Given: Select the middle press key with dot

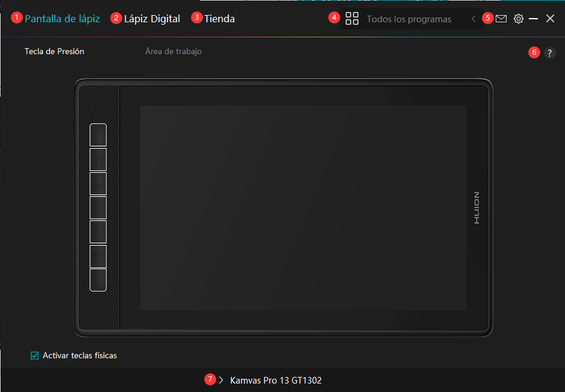Looking at the screenshot, I should (x=98, y=208).
